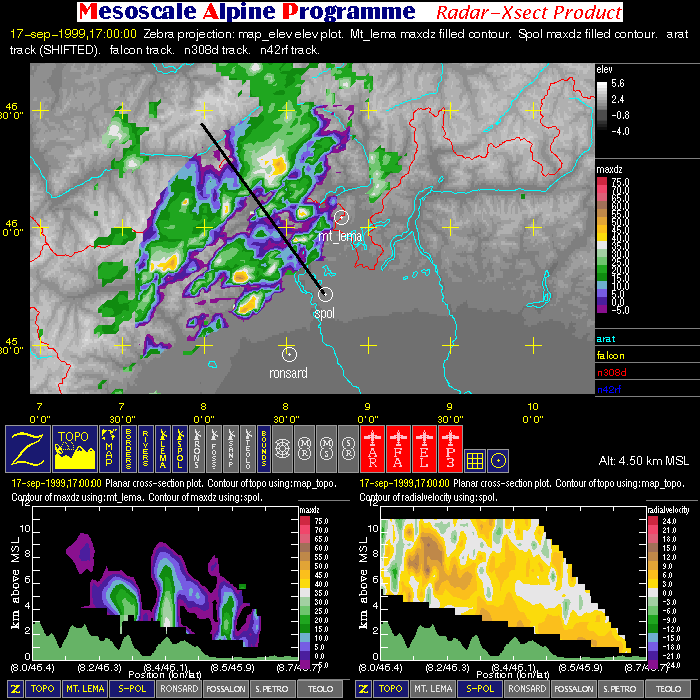The width and height of the screenshot is (700, 700).
Task: Toggle the FA aircraft track icon
Action: 398,449
